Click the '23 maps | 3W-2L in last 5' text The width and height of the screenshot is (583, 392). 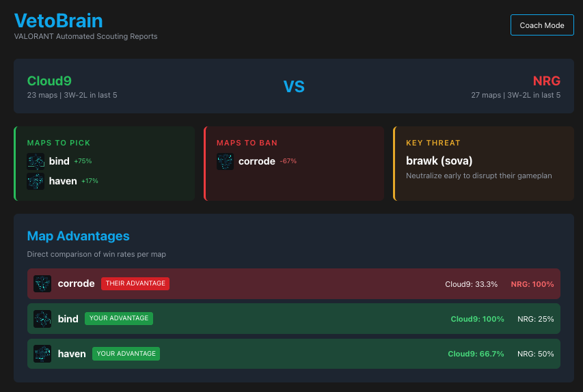[72, 95]
